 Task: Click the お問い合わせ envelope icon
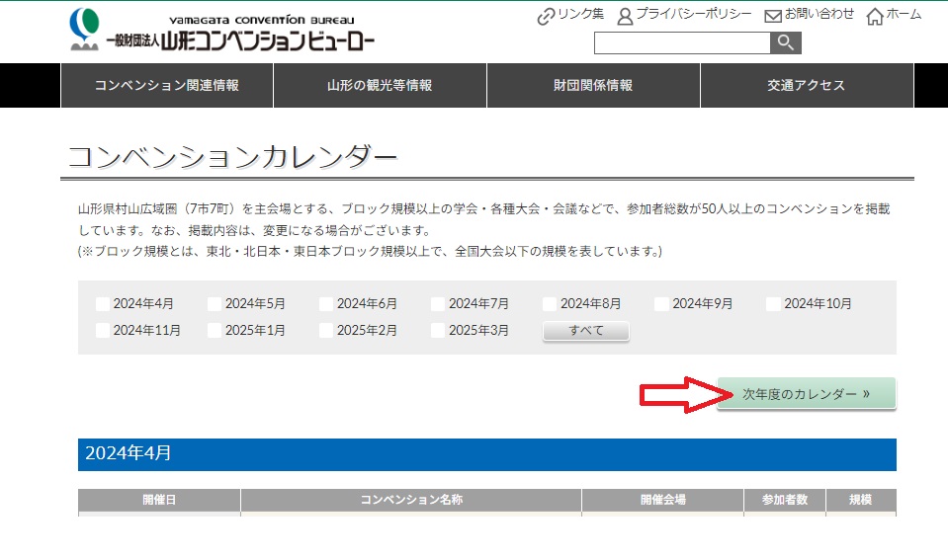click(x=773, y=16)
